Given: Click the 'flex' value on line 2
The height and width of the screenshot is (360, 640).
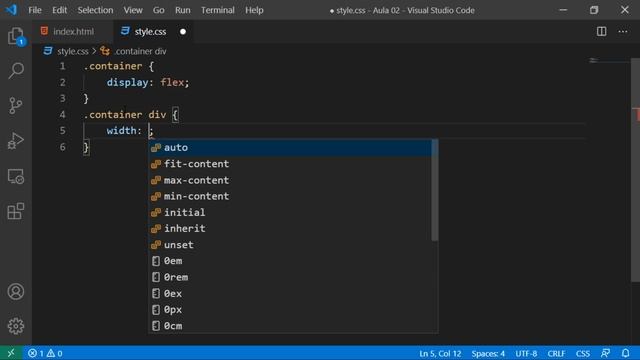Looking at the screenshot, I should [x=172, y=82].
